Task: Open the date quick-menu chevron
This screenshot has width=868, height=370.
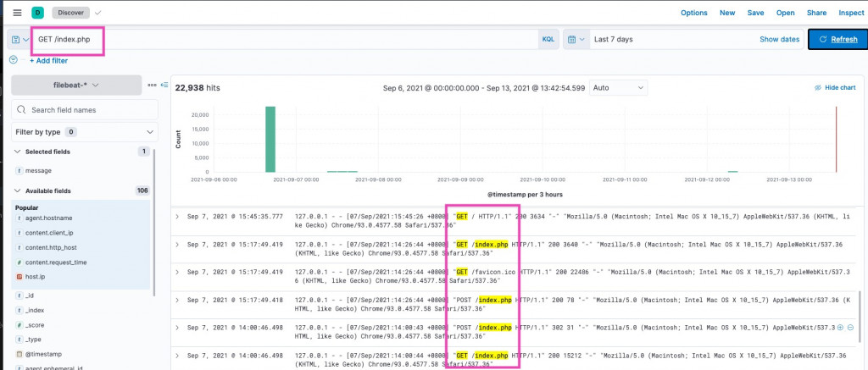Action: 583,39
